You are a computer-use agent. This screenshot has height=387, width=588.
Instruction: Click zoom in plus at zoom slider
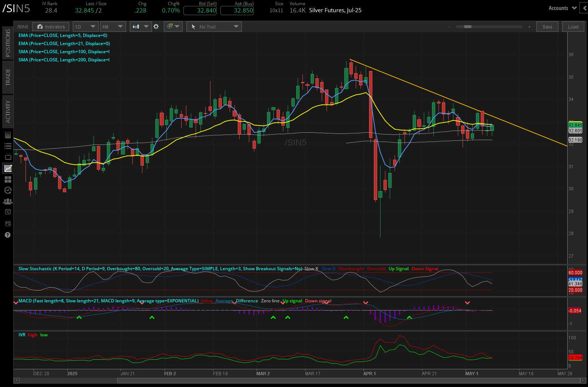point(529,27)
